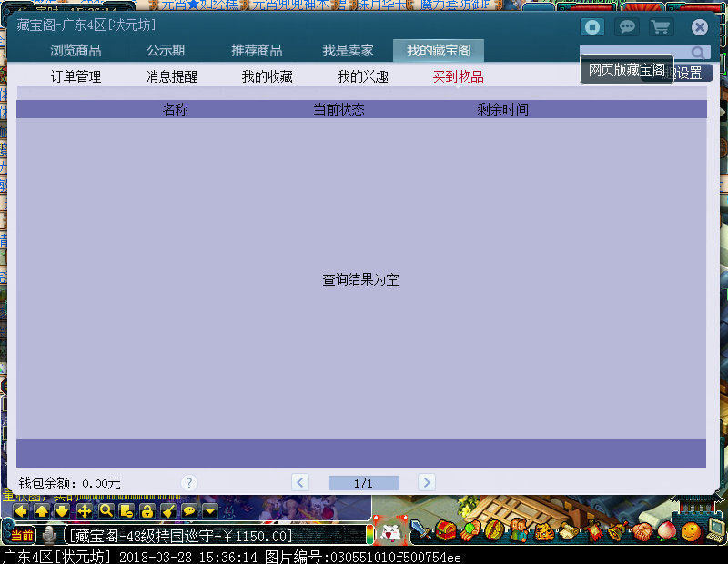The width and height of the screenshot is (728, 564).
Task: Click the yellow speech bubble chat icon
Action: (189, 511)
